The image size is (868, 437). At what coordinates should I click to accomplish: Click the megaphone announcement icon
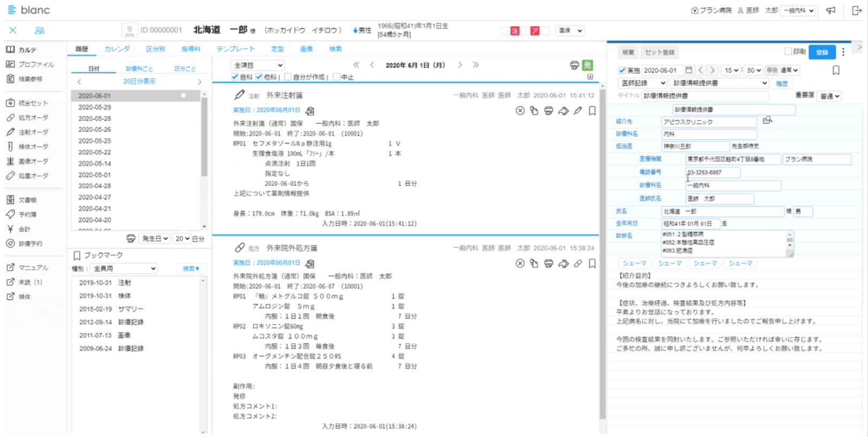831,11
